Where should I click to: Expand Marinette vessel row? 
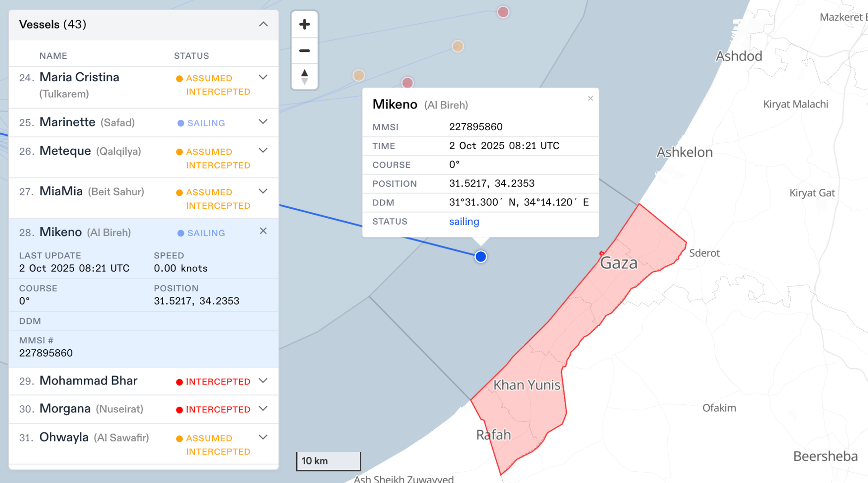pos(263,122)
